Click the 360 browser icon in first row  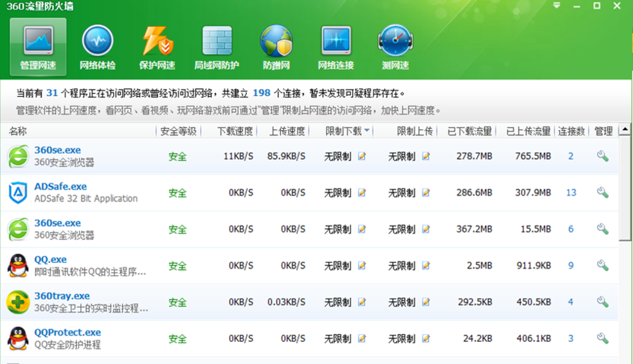pyautogui.click(x=18, y=156)
